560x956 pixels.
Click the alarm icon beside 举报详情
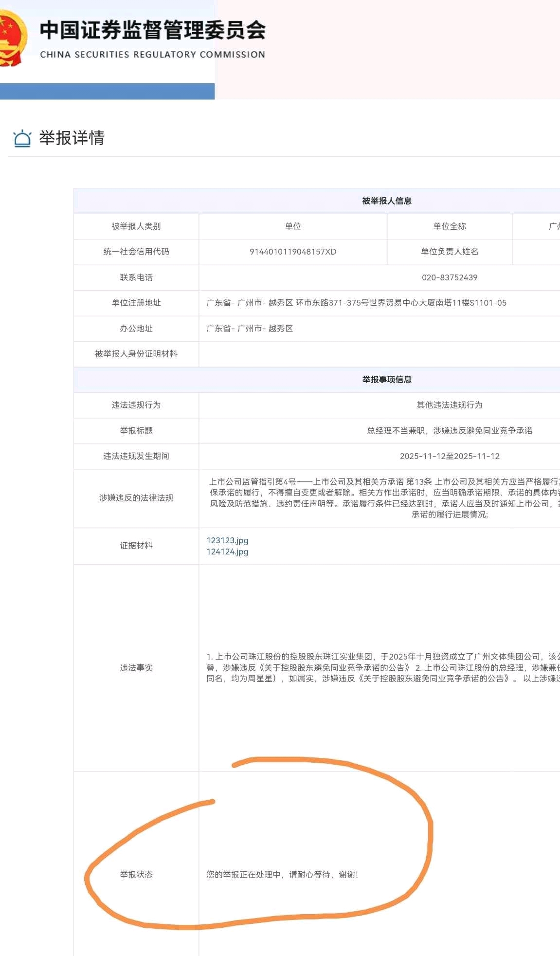pos(22,138)
